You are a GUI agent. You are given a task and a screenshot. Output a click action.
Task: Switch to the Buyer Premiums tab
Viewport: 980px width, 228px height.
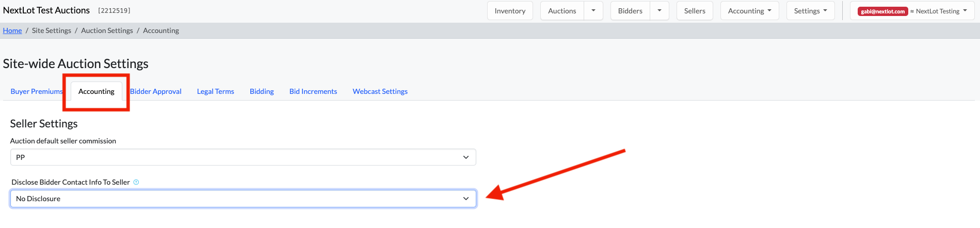pos(37,91)
